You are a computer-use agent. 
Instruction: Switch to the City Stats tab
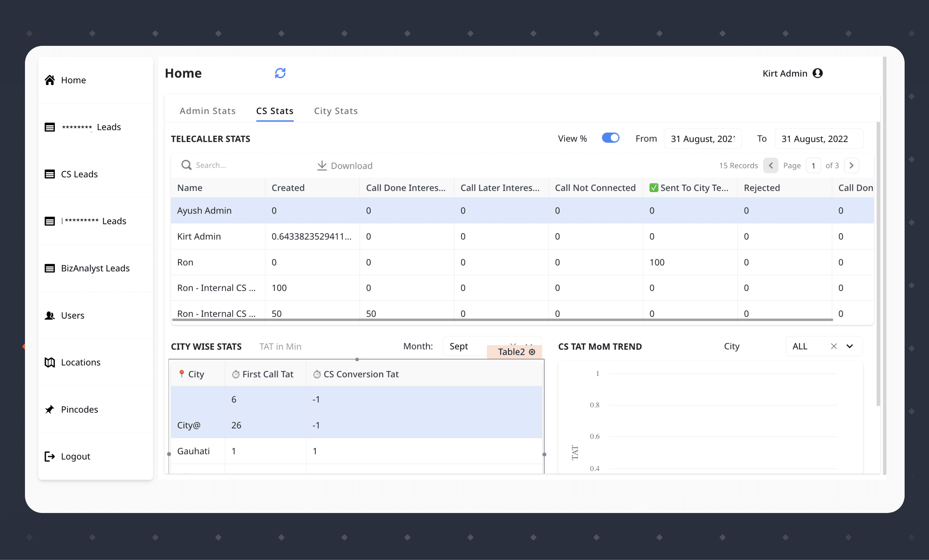point(335,111)
